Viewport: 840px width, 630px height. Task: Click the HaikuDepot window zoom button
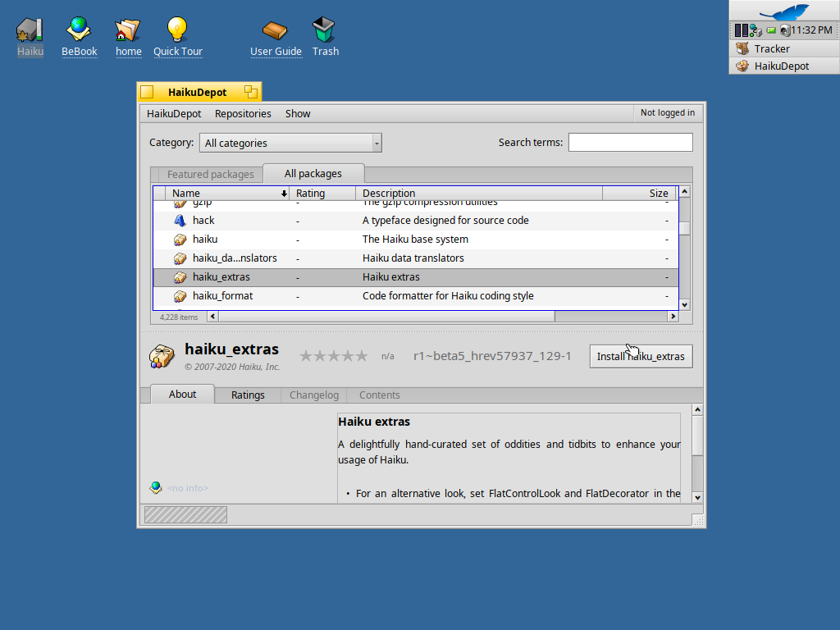tap(251, 92)
